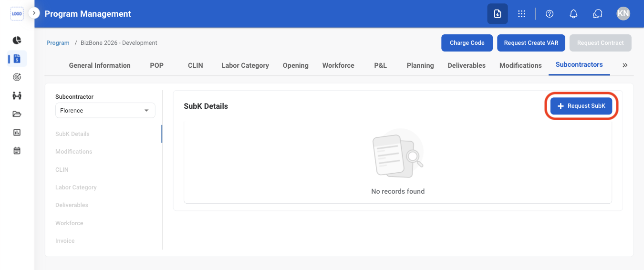This screenshot has height=270, width=644.
Task: Switch to the Deliverables tab
Action: point(467,65)
